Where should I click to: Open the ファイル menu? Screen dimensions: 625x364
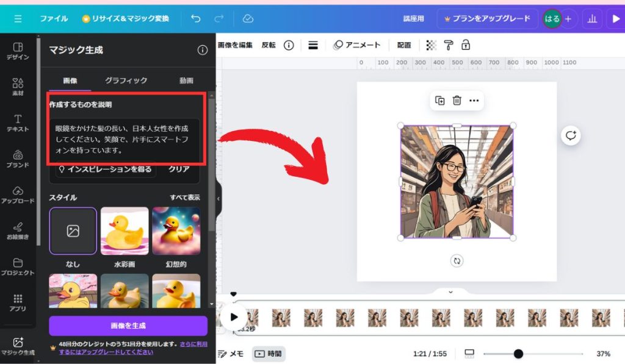pos(54,19)
